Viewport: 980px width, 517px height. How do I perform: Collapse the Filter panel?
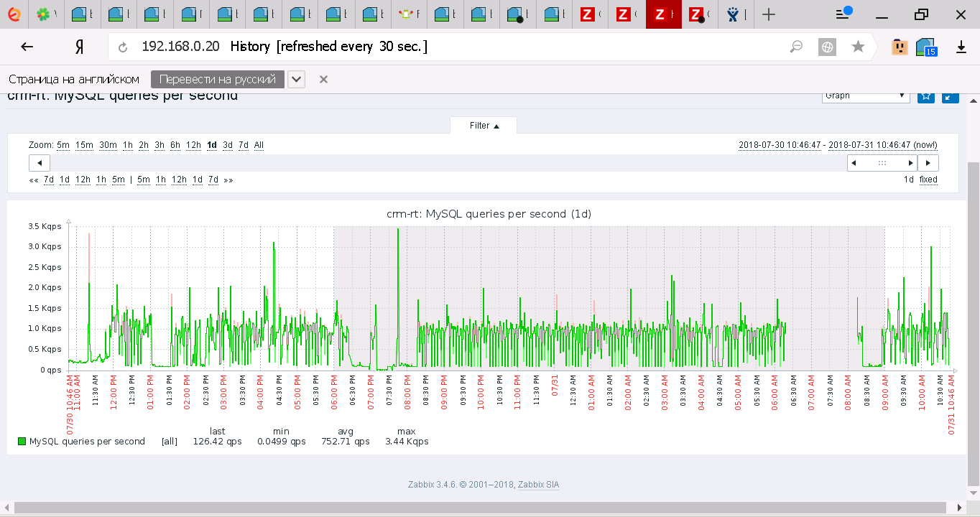pos(484,126)
